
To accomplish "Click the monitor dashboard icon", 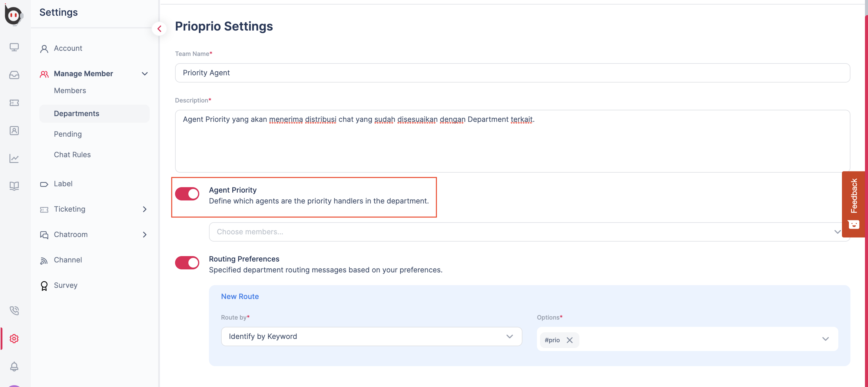I will click(14, 47).
